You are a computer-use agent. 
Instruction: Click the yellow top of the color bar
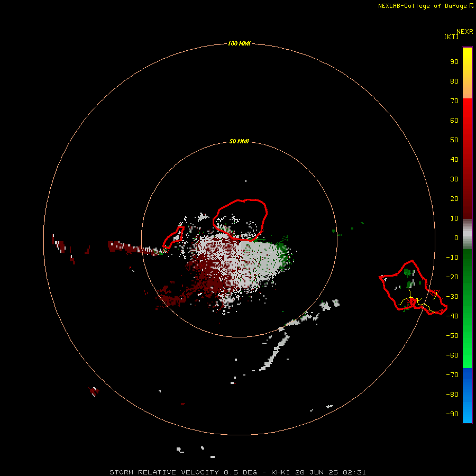(467, 58)
